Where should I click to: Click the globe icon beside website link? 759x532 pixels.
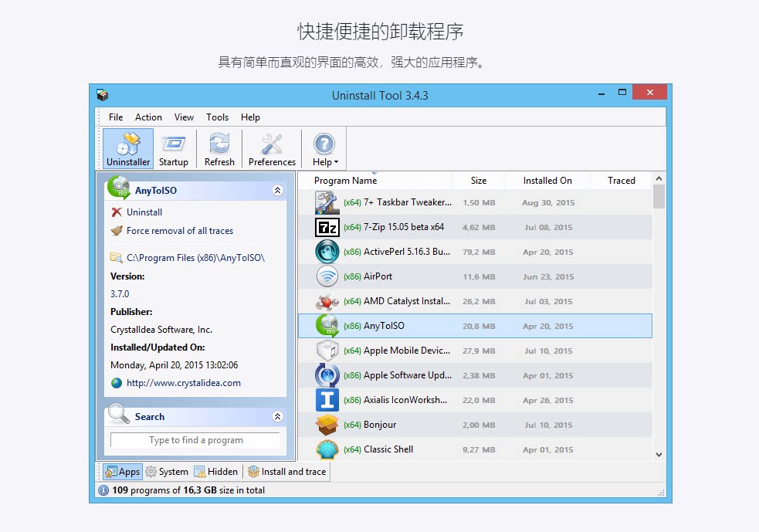tap(116, 383)
